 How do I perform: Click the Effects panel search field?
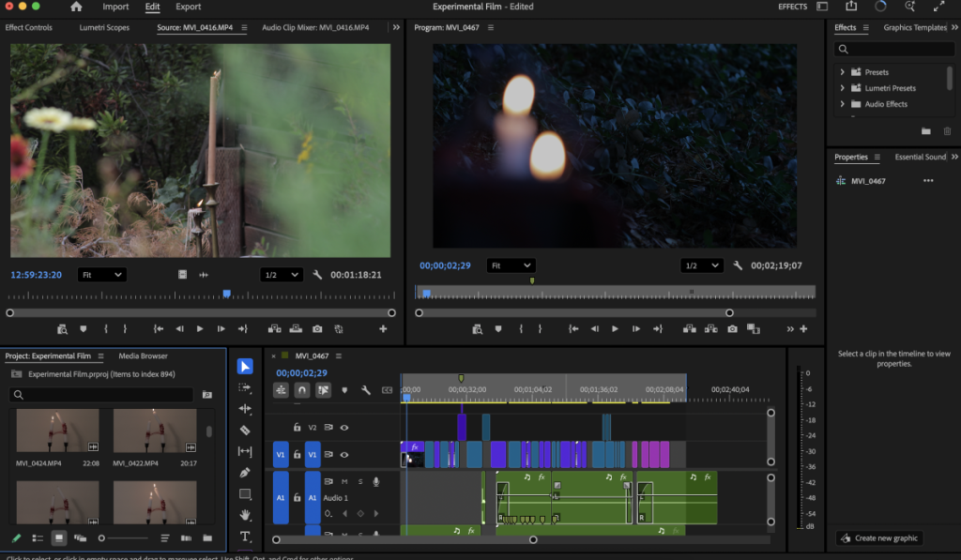894,49
